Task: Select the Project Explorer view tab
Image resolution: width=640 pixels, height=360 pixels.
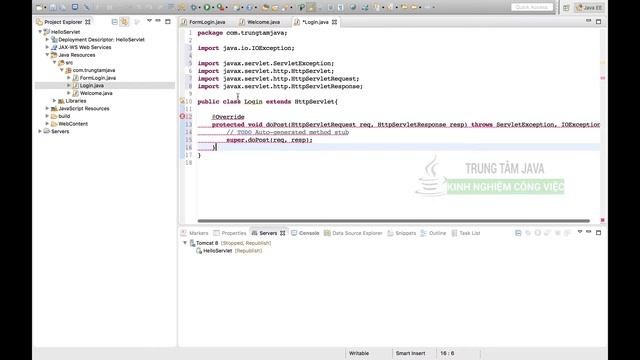Action: point(63,22)
